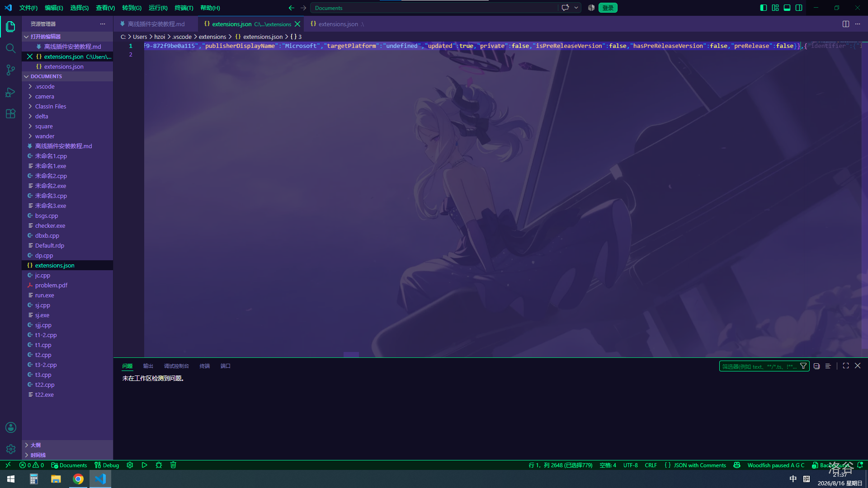
Task: Expand the .vscode folder
Action: [67, 86]
